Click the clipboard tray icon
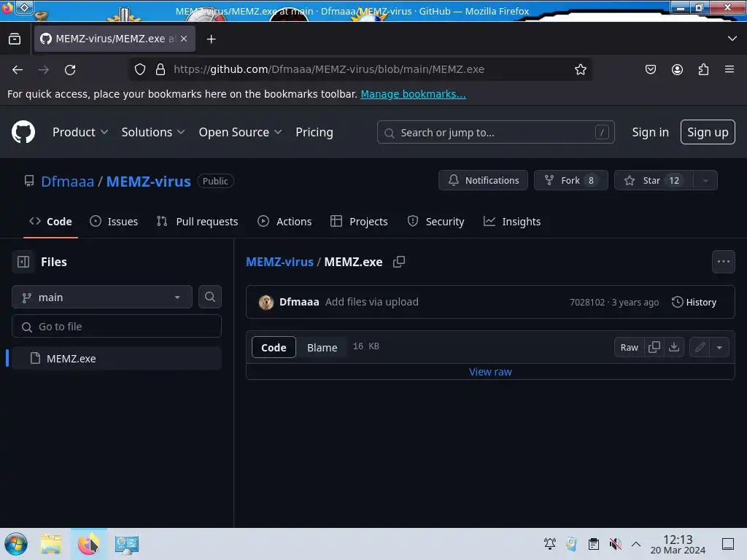This screenshot has height=560, width=747. 594,544
